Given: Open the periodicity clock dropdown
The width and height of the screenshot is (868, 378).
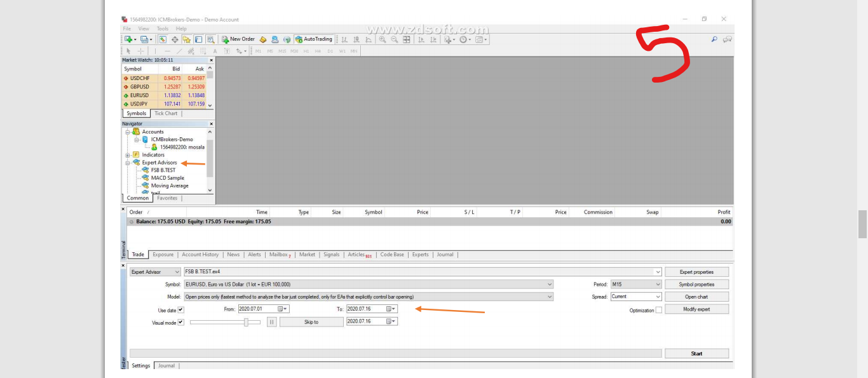Looking at the screenshot, I should tap(465, 39).
